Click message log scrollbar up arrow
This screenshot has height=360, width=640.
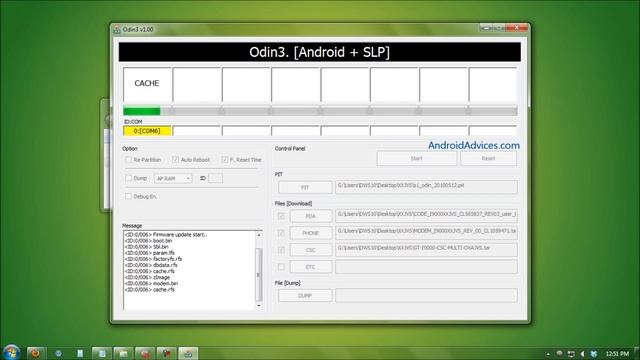(259, 235)
